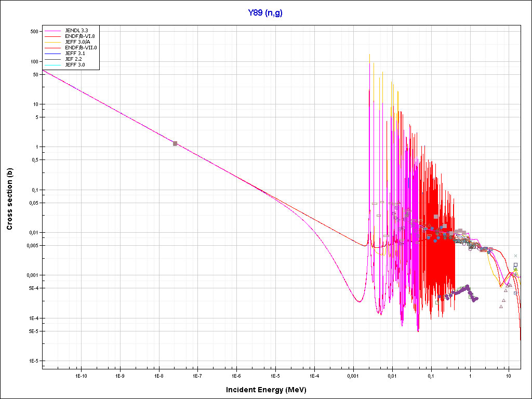The height and width of the screenshot is (399, 532).
Task: Highlight the JEFF 3.0 legend entry
Action: pyautogui.click(x=75, y=65)
